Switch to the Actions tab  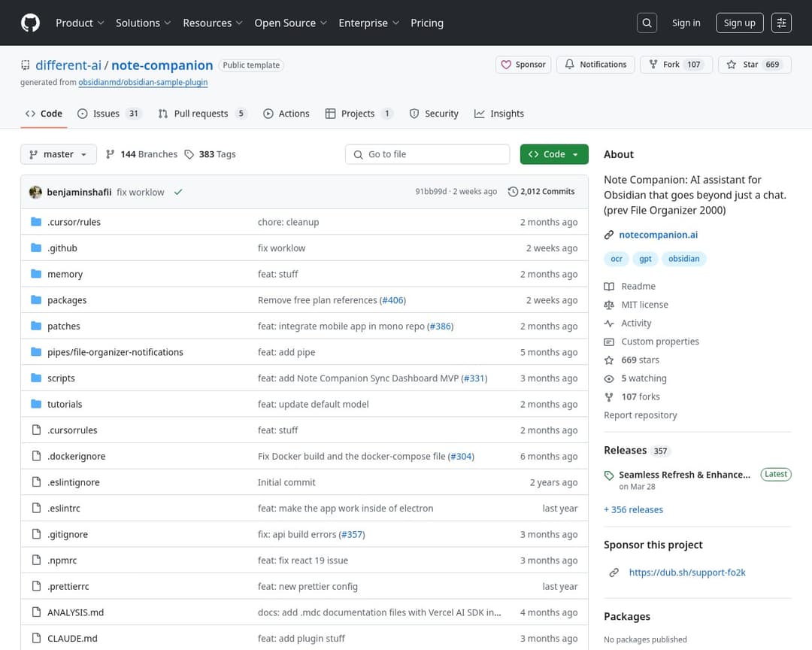(x=286, y=114)
